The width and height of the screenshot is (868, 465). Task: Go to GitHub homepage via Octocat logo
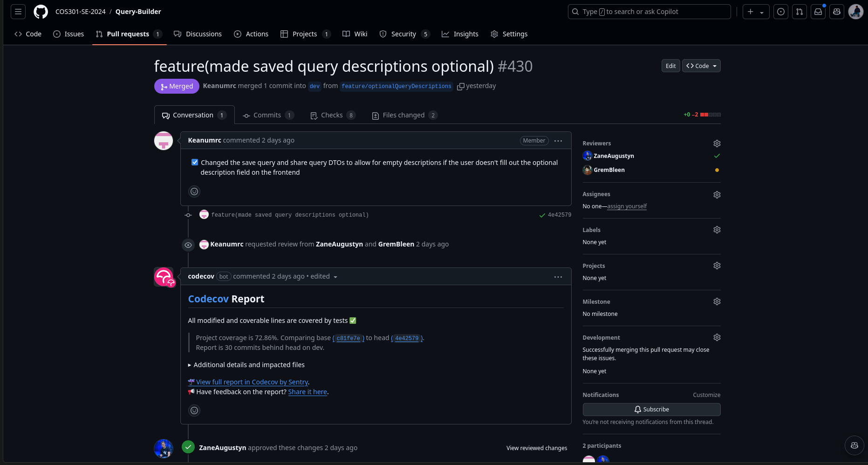[41, 12]
